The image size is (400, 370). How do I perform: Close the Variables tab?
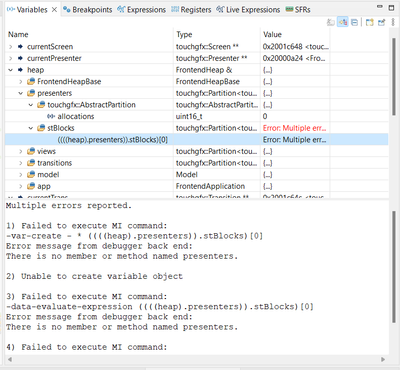(x=54, y=10)
